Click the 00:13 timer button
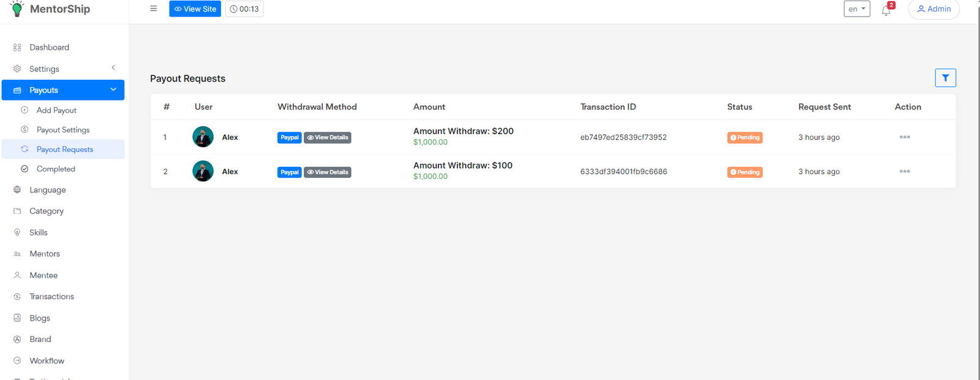This screenshot has height=380, width=980. 244,9
